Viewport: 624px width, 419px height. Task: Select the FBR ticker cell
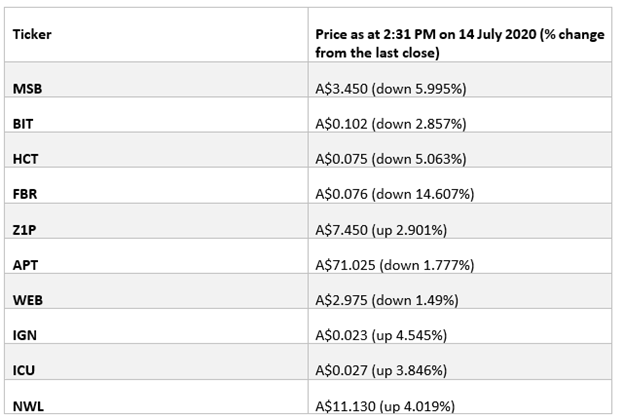(x=156, y=185)
